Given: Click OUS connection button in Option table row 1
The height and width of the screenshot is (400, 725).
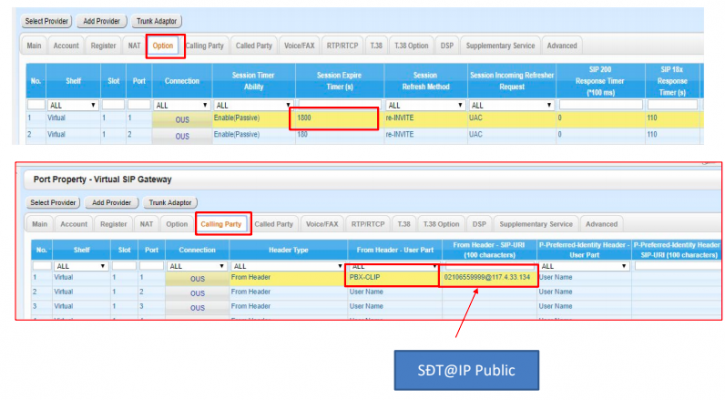Looking at the screenshot, I should [182, 119].
